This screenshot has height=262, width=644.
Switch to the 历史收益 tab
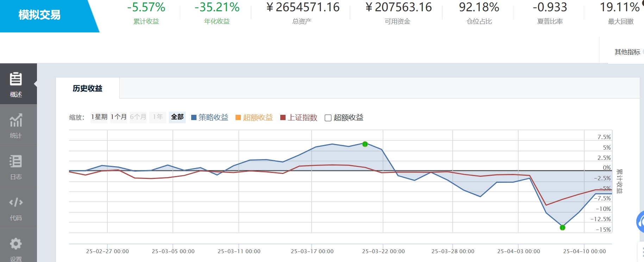[x=87, y=88]
